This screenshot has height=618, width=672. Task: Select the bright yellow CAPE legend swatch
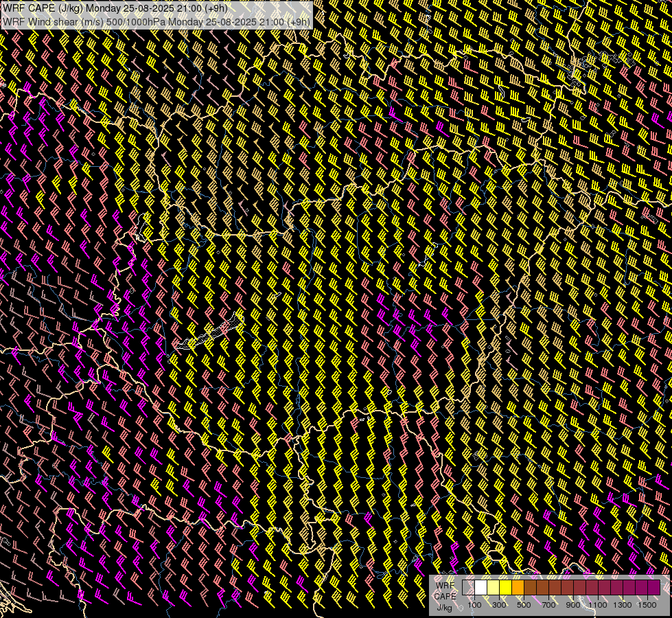505,587
